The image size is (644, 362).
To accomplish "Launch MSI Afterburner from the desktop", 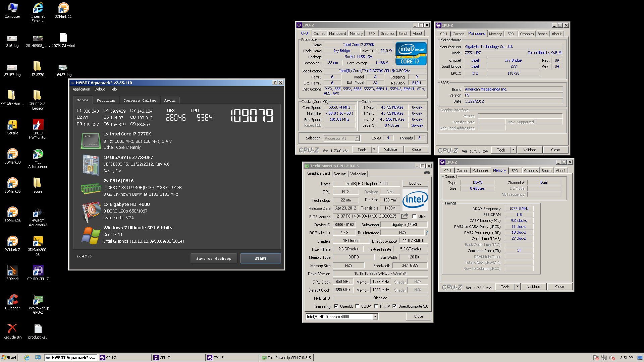I will point(38,158).
